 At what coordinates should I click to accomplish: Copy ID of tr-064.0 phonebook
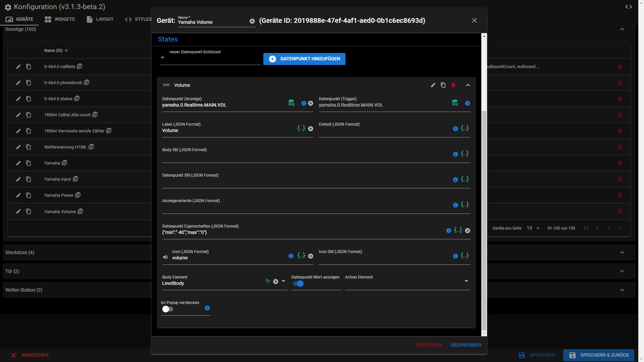pos(87,82)
